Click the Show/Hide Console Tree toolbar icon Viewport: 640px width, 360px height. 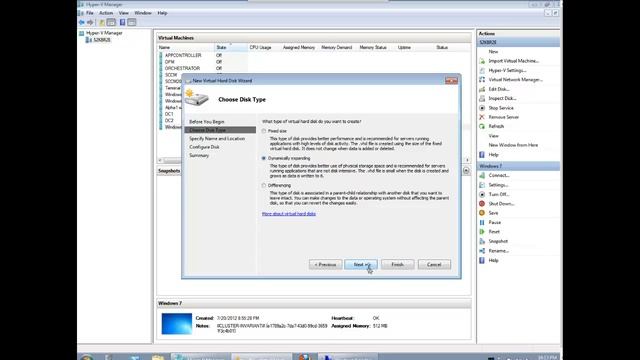tap(111, 22)
